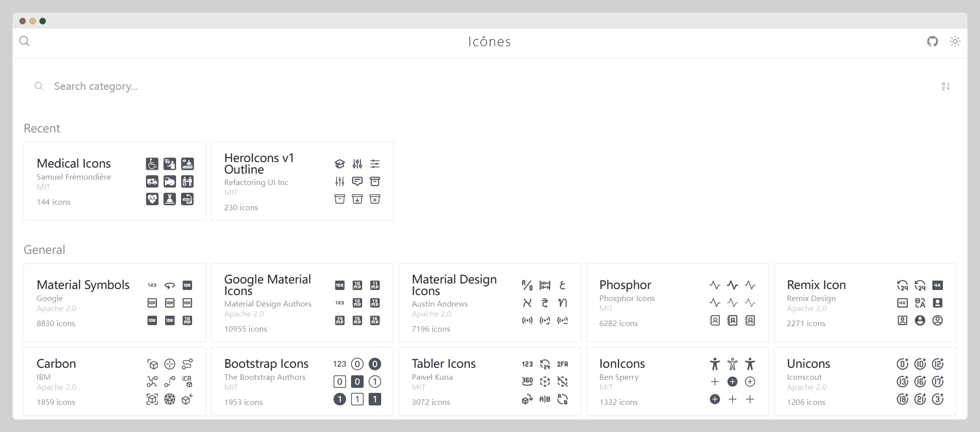Select the Material Symbols card

click(x=83, y=285)
